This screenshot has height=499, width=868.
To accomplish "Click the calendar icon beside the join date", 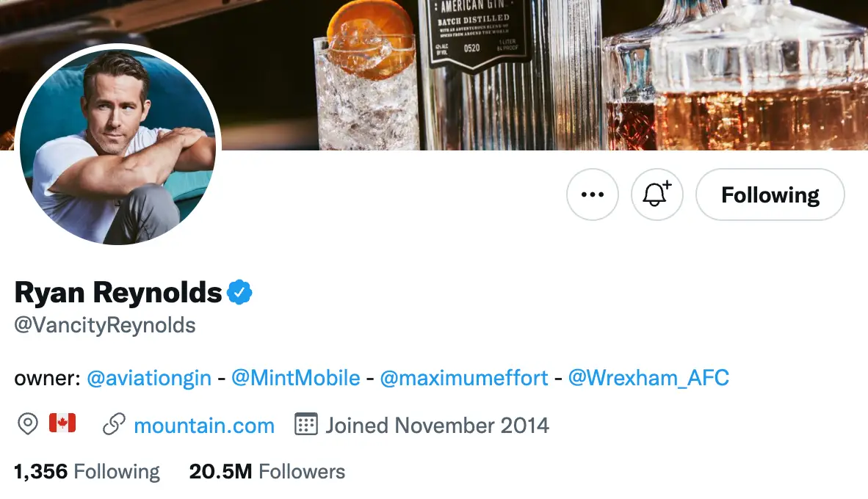I will tap(305, 424).
